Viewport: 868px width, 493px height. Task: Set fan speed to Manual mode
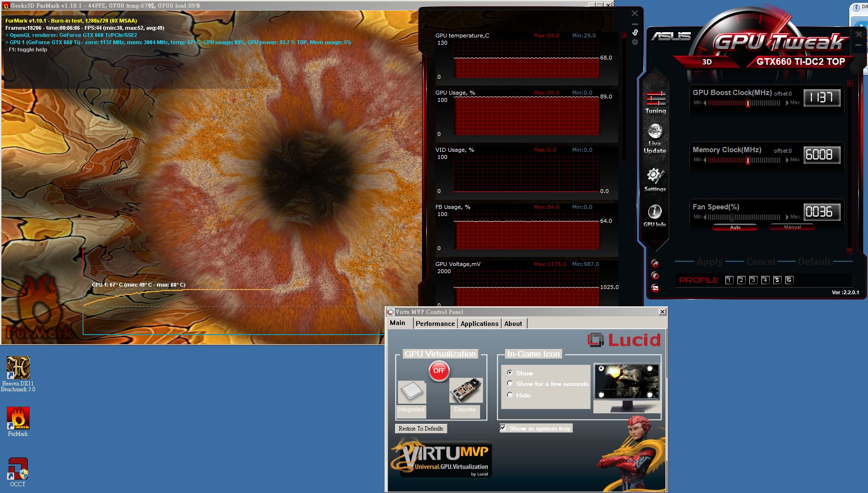(x=792, y=228)
